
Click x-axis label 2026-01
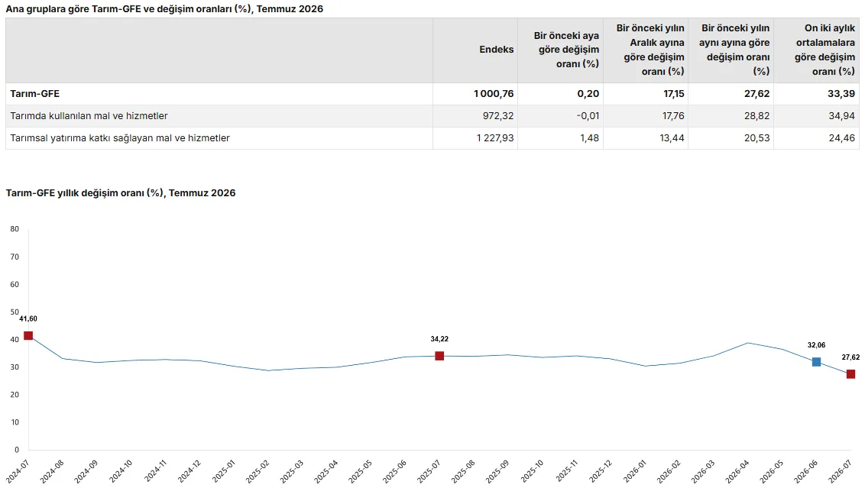634,472
